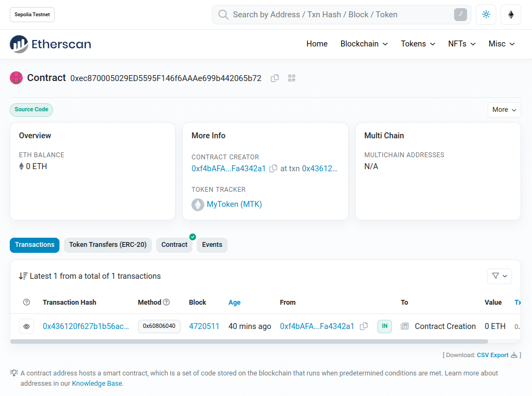Click the Etherscan logo
The image size is (532, 396).
click(50, 44)
